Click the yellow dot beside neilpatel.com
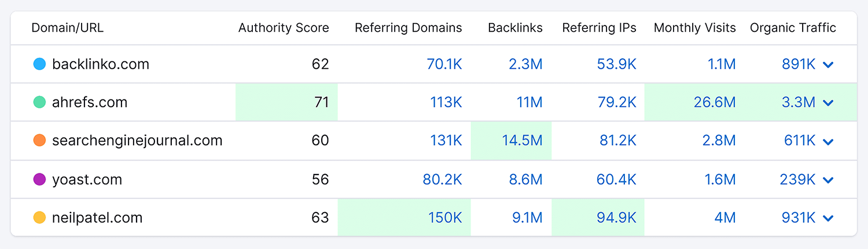 (39, 218)
